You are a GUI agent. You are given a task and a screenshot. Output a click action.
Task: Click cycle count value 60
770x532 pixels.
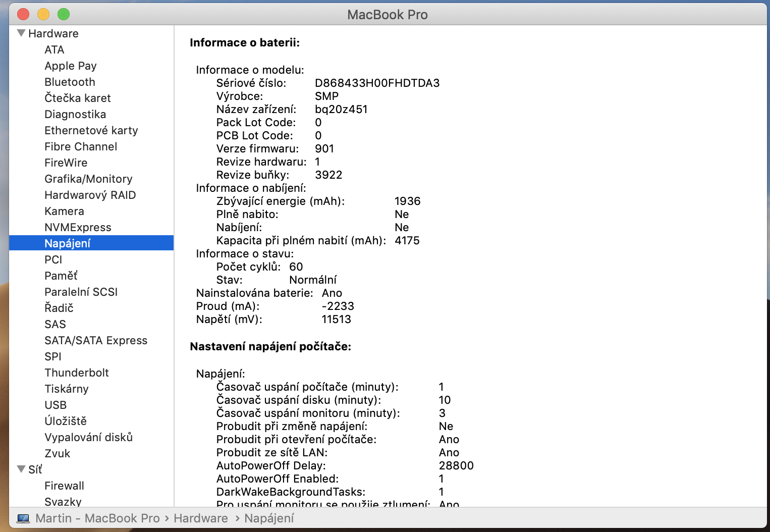coord(296,267)
